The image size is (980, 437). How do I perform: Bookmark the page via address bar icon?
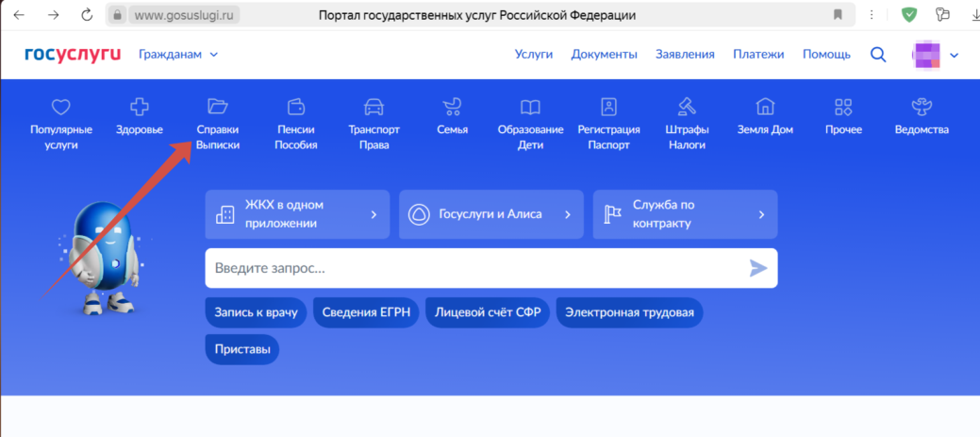838,15
